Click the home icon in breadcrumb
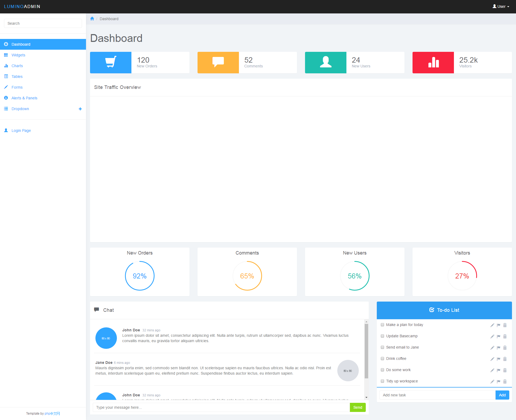This screenshot has width=516, height=420. tap(92, 19)
